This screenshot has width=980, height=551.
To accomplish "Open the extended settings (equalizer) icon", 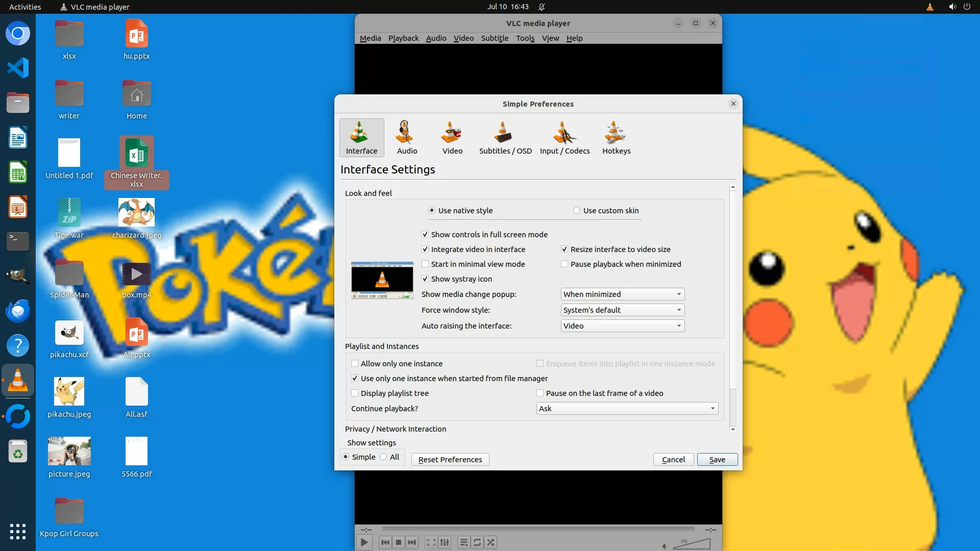I will click(x=445, y=542).
